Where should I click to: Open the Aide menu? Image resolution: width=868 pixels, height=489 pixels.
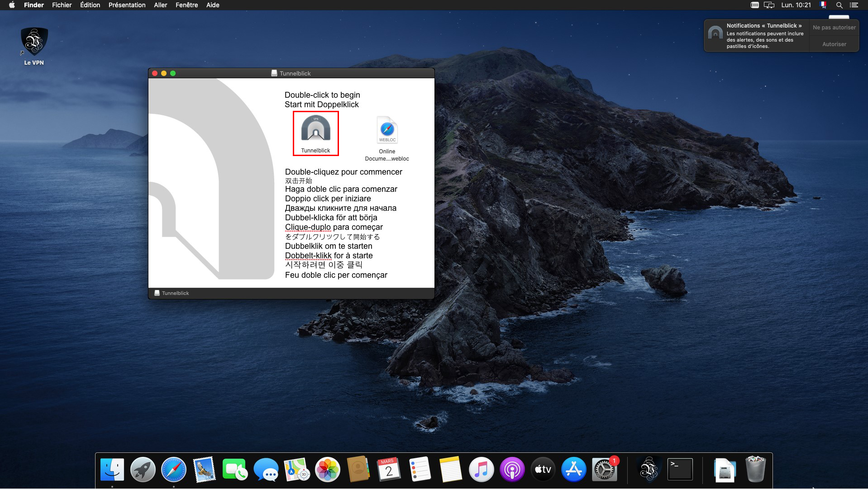[x=213, y=5]
